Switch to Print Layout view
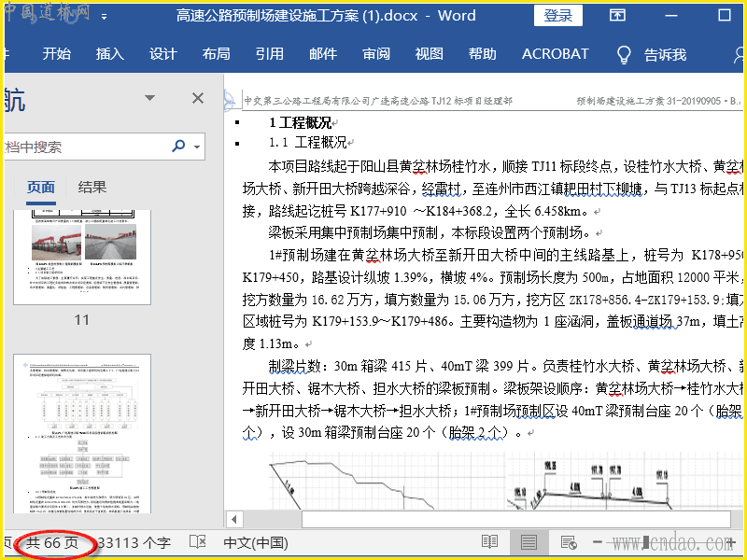747x560 pixels. tap(529, 542)
